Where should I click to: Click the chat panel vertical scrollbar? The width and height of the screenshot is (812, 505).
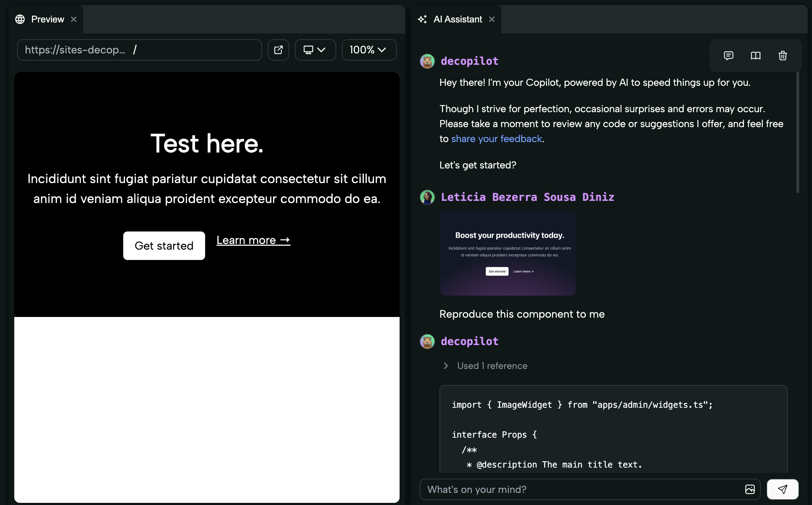pos(797,132)
